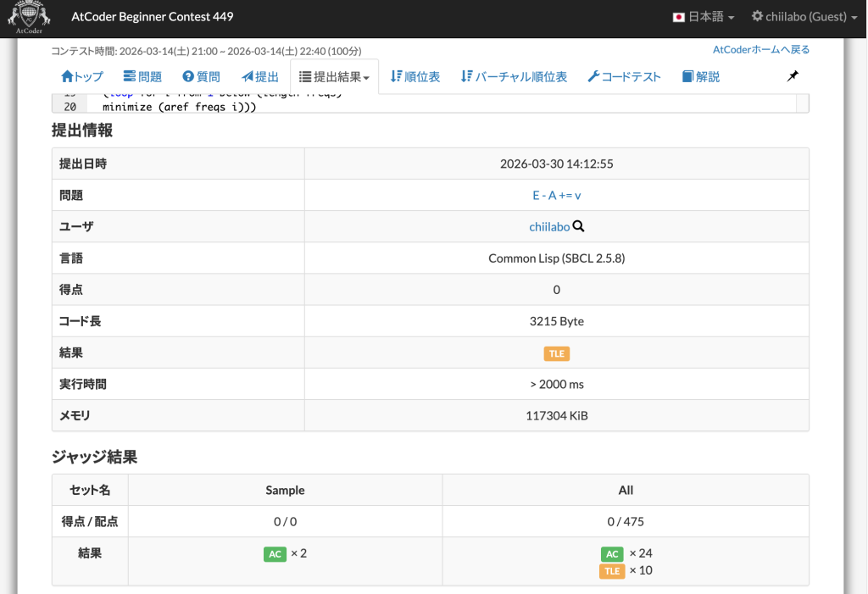This screenshot has height=594, width=868.
Task: Expand the 提出結果 dropdown tab
Action: [x=334, y=76]
